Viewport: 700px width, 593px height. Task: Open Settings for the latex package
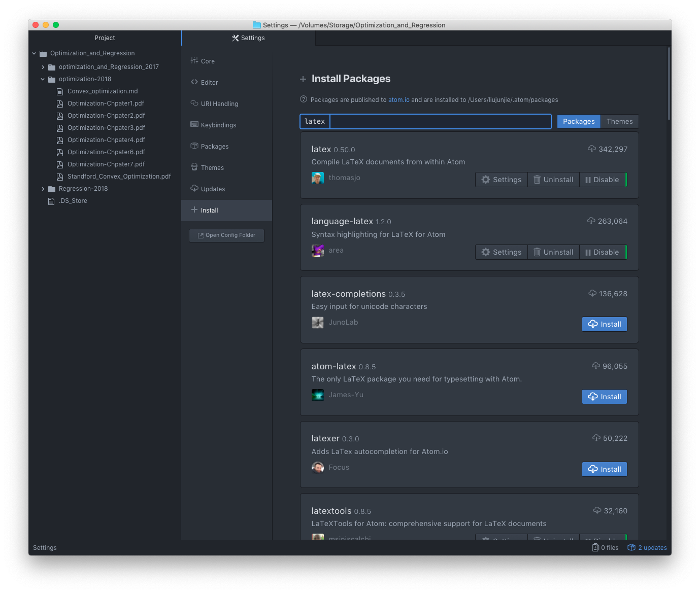pos(502,180)
